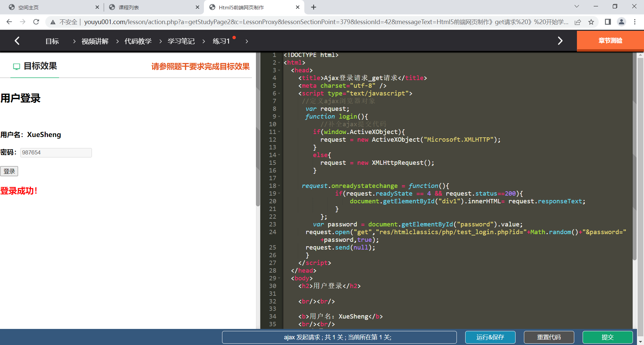Click the 用户名：XueSheng text in preview

[31, 135]
